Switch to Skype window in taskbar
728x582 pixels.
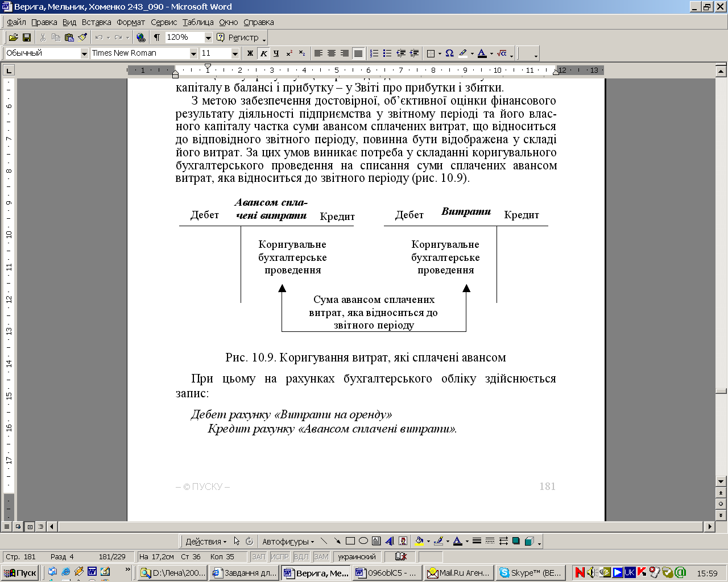coord(531,572)
